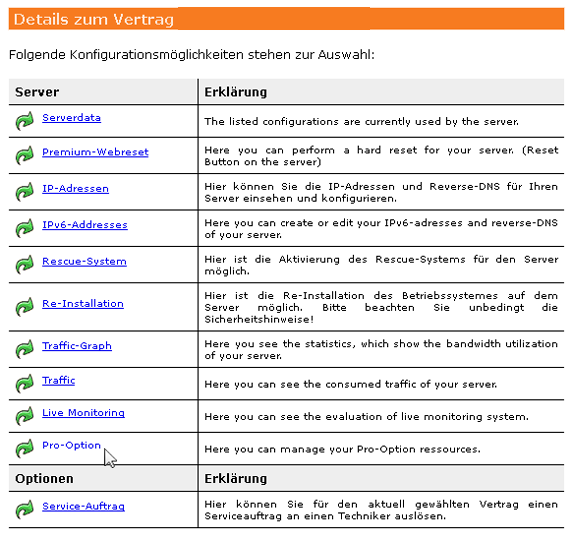Image resolution: width=572 pixels, height=541 pixels.
Task: Click the green arrow icon next to Premium-Webreset
Action: [x=24, y=155]
